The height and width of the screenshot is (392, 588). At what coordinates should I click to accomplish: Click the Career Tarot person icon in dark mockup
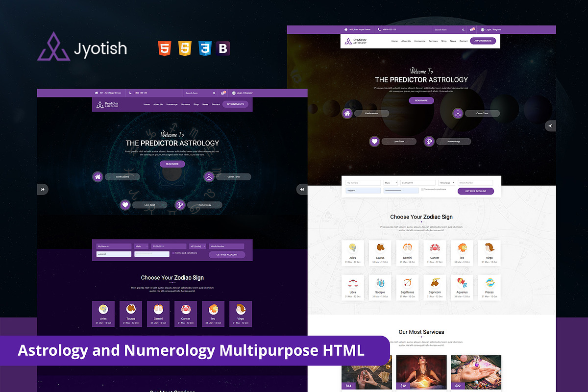click(209, 177)
